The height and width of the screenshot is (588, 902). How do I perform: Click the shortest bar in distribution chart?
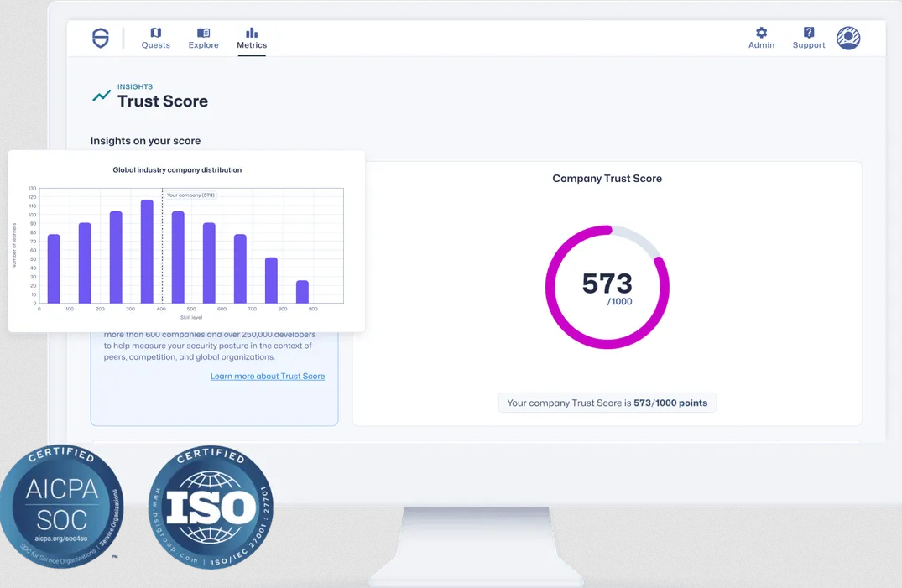pos(303,292)
